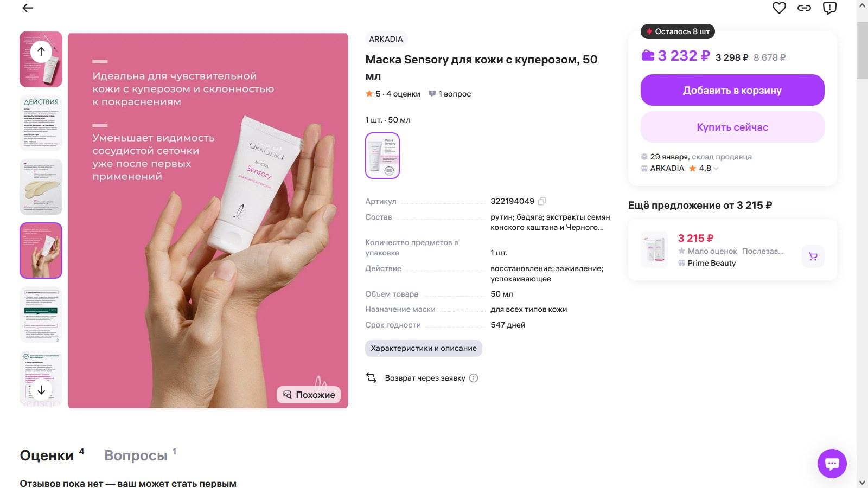The image size is (868, 488).
Task: Click Купить сейчас button
Action: coord(732,127)
